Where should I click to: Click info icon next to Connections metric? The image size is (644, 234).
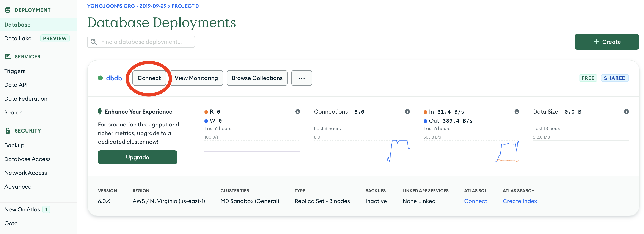click(407, 112)
